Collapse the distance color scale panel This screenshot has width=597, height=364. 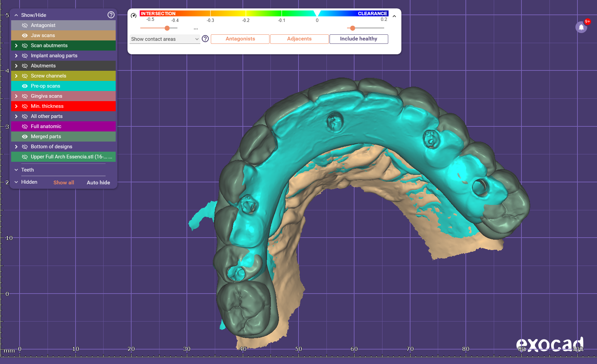click(394, 16)
